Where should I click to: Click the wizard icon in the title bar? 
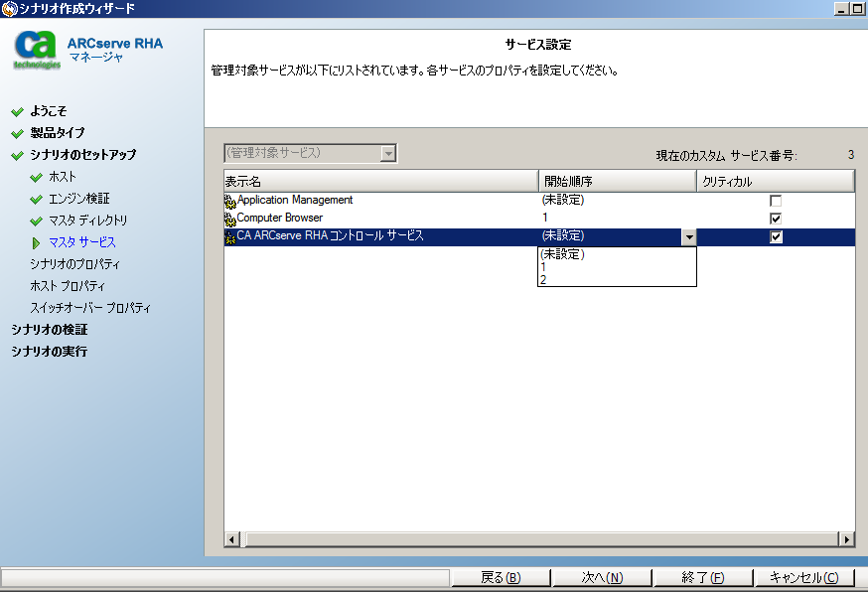(9, 8)
